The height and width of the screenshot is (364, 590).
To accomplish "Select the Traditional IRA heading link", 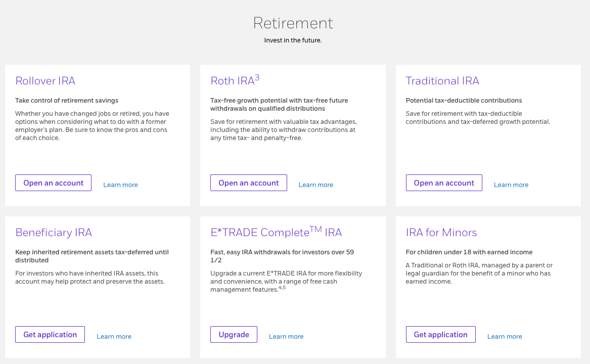I will click(442, 81).
